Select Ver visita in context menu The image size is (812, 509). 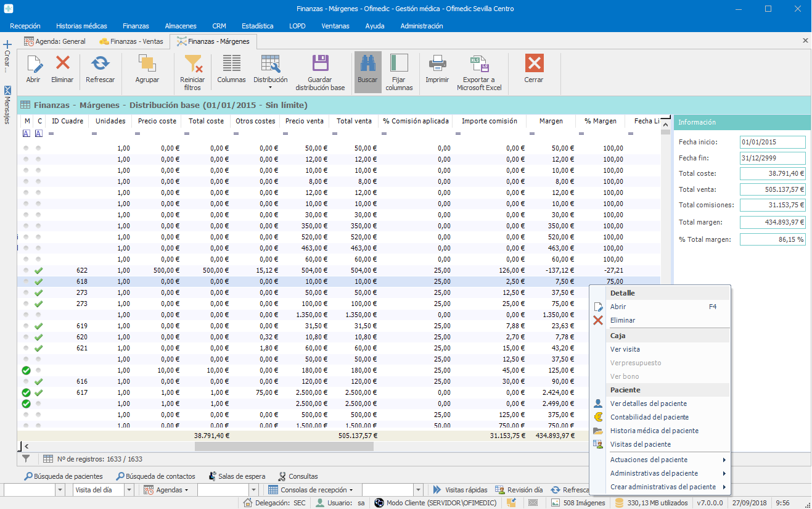point(625,349)
